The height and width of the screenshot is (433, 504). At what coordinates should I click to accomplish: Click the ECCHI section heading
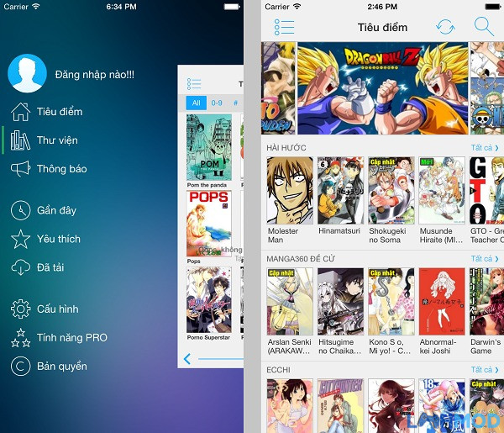pyautogui.click(x=278, y=370)
